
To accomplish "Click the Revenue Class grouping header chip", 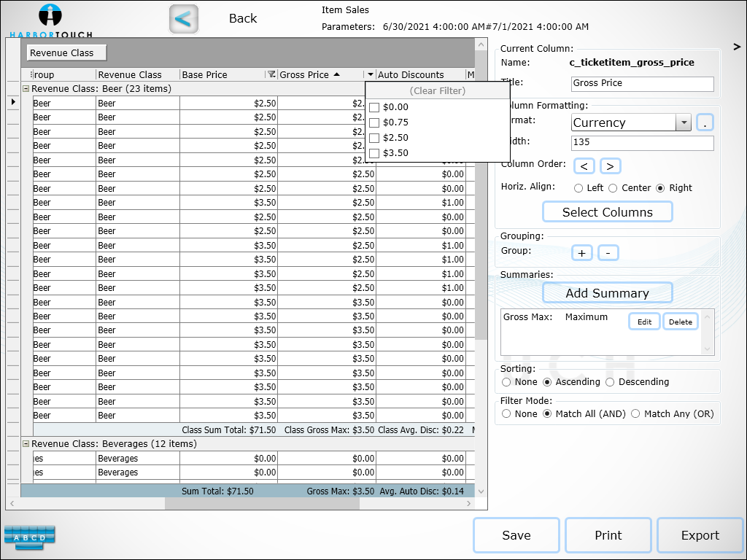I will (66, 52).
